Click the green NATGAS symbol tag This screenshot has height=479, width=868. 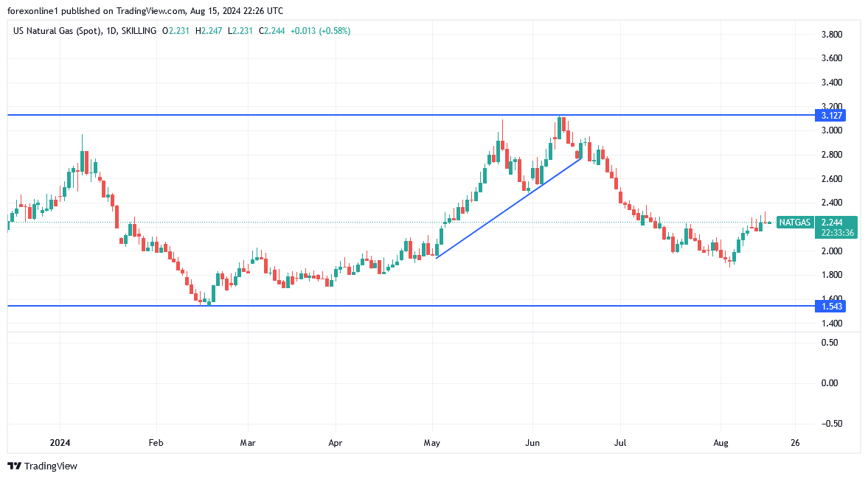tap(794, 223)
